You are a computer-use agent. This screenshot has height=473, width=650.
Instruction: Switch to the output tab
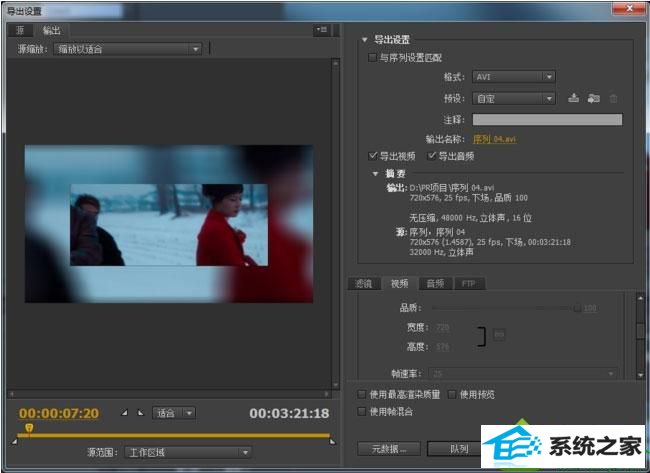[x=51, y=30]
